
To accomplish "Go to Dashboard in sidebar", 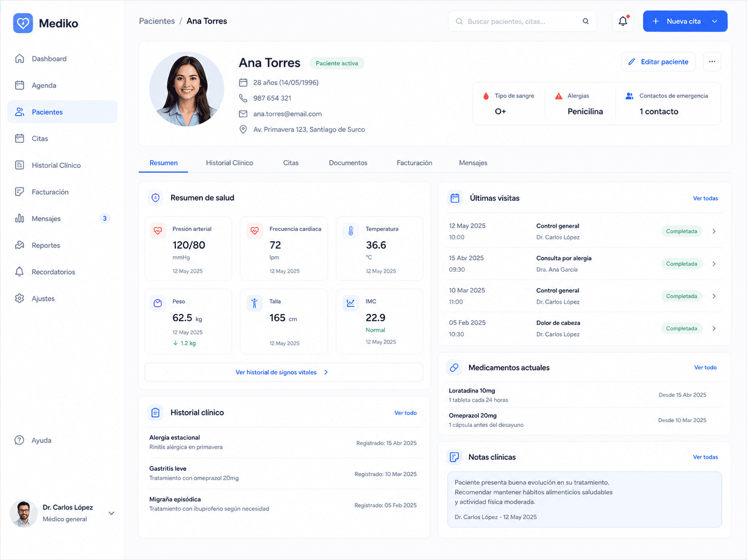I will (x=62, y=59).
